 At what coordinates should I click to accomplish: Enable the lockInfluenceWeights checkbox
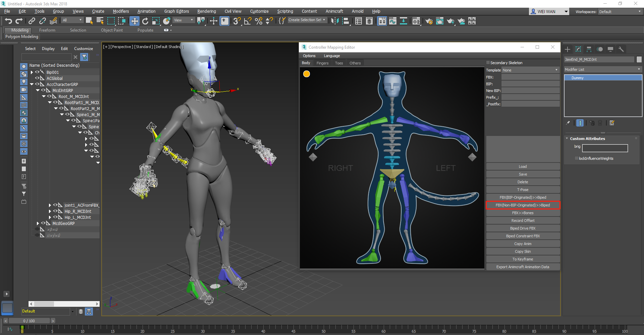pos(577,158)
